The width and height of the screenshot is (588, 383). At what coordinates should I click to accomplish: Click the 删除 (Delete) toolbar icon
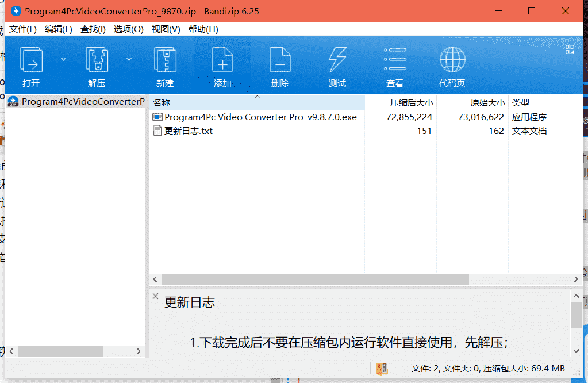(280, 60)
